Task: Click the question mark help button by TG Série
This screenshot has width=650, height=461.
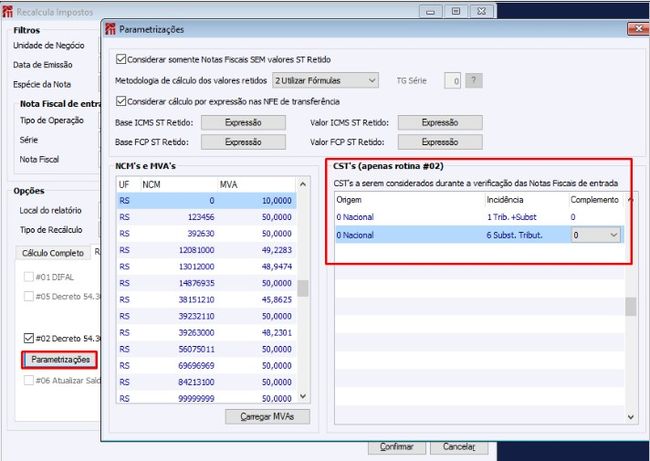Action: pyautogui.click(x=474, y=80)
